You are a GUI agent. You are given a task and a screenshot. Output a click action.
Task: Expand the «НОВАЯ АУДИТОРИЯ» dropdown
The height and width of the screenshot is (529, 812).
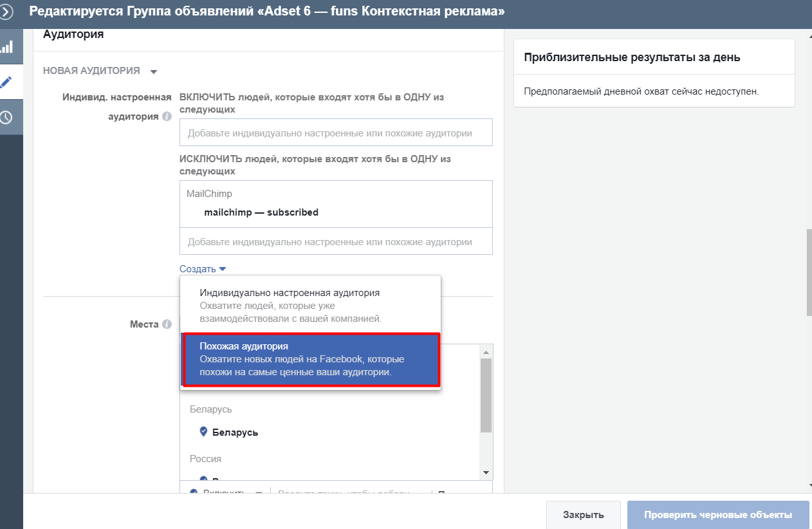pyautogui.click(x=153, y=71)
